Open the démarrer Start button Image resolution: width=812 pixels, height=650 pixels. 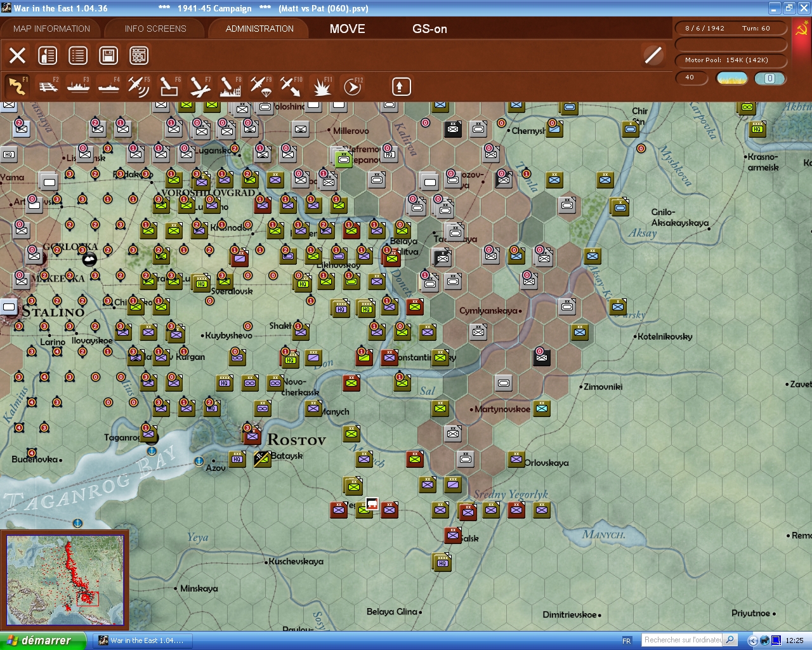pyautogui.click(x=43, y=640)
